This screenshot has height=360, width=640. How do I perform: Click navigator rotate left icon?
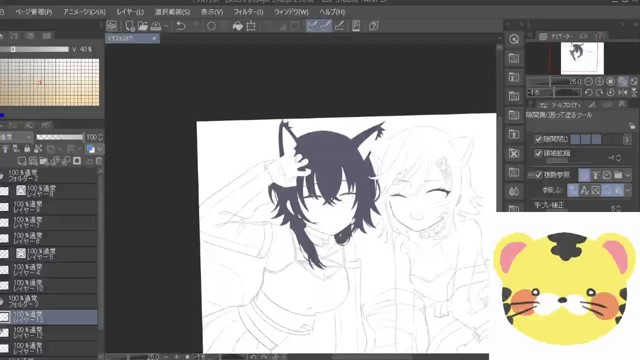(588, 93)
